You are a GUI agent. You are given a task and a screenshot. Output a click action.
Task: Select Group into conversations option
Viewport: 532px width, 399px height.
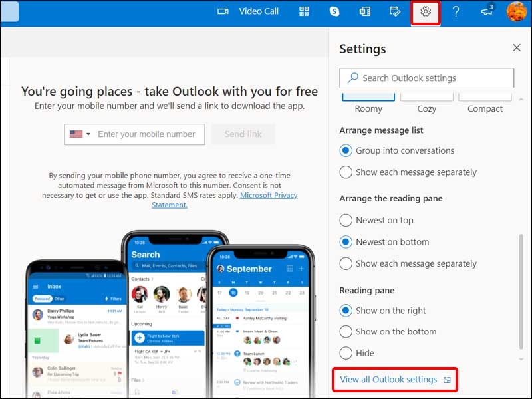click(x=396, y=151)
